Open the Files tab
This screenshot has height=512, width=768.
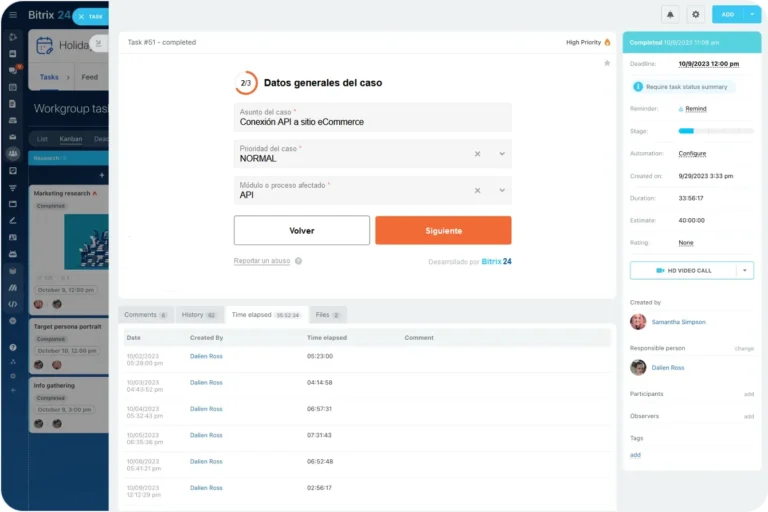pyautogui.click(x=328, y=315)
